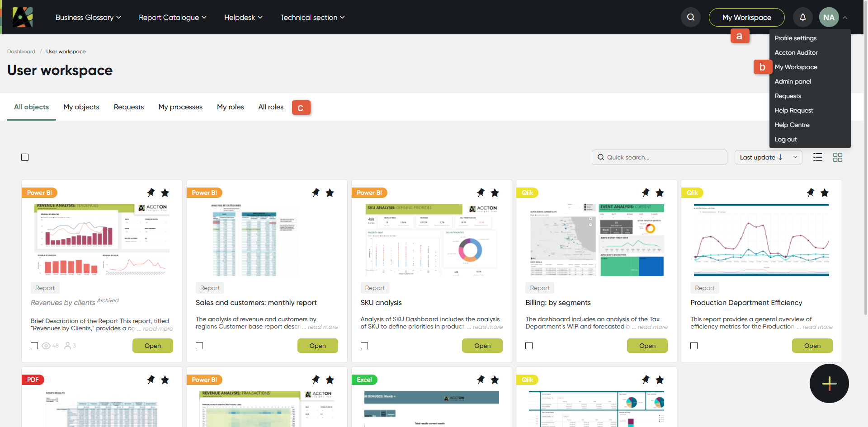
Task: Switch to Requests tab
Action: coord(129,107)
